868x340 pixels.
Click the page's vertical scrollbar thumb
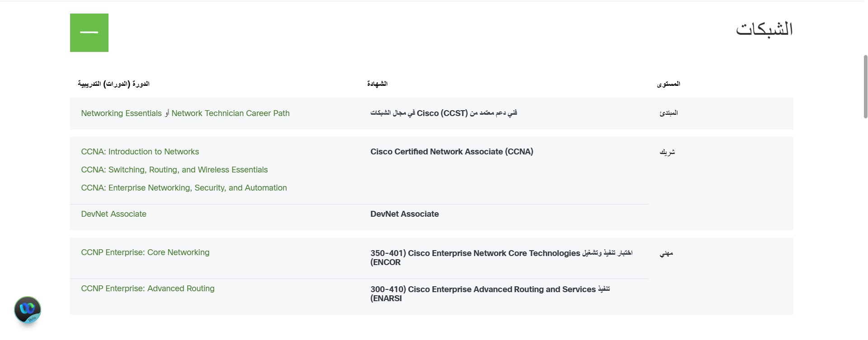(865, 87)
